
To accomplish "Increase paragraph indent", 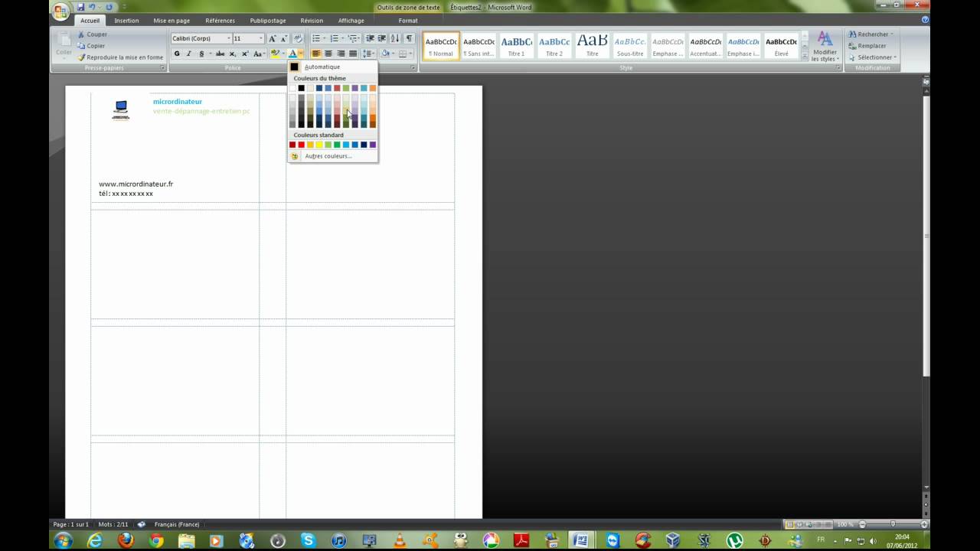I will coord(382,38).
